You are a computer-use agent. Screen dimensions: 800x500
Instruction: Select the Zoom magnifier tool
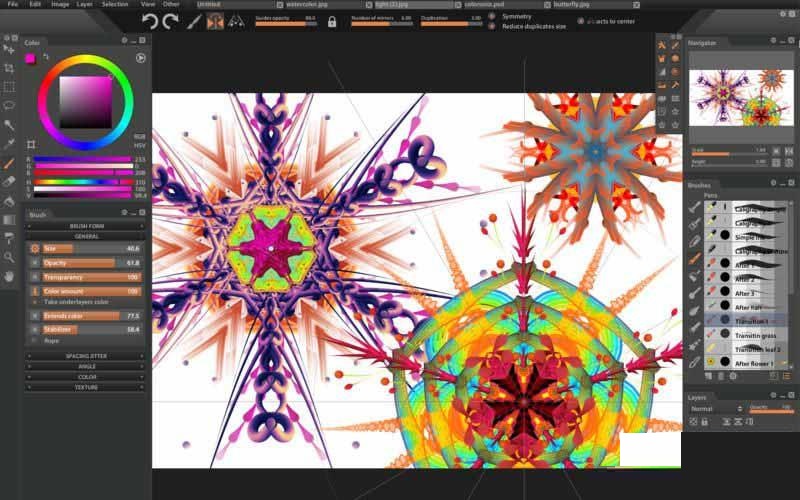coord(9,257)
